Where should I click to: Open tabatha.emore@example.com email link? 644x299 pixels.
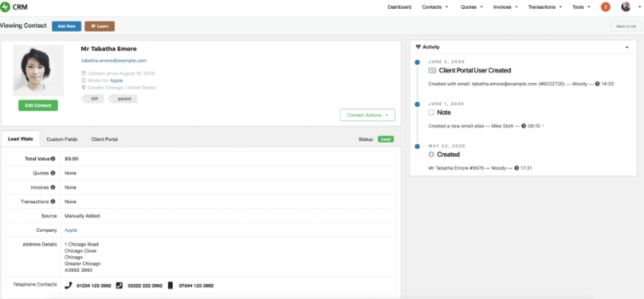click(x=114, y=61)
